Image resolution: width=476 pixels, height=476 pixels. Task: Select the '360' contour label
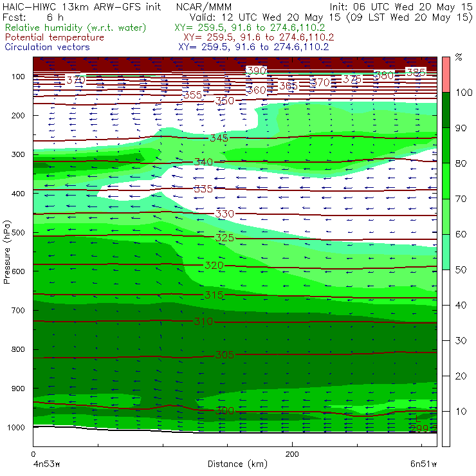(x=257, y=90)
